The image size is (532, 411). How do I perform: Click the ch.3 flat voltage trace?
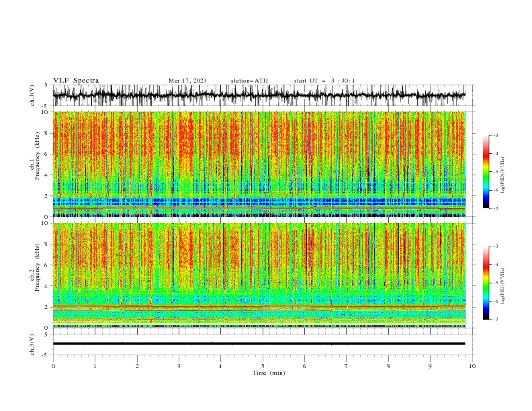point(259,344)
